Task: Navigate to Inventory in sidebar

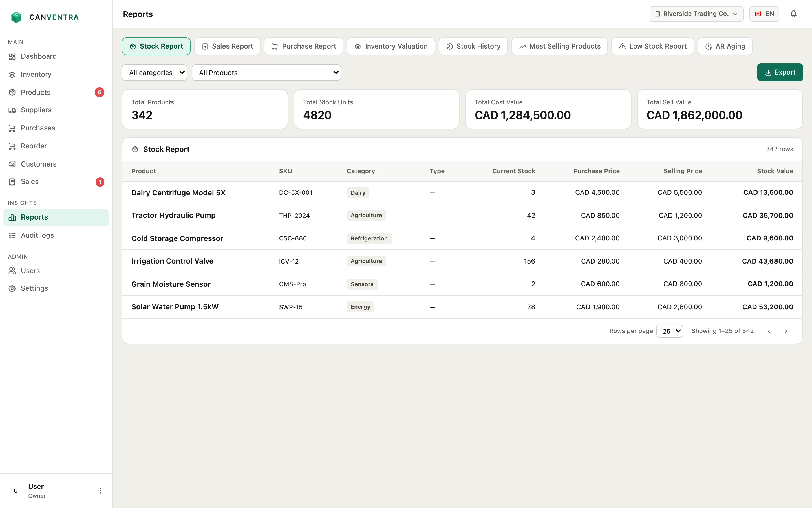Action: [x=56, y=75]
